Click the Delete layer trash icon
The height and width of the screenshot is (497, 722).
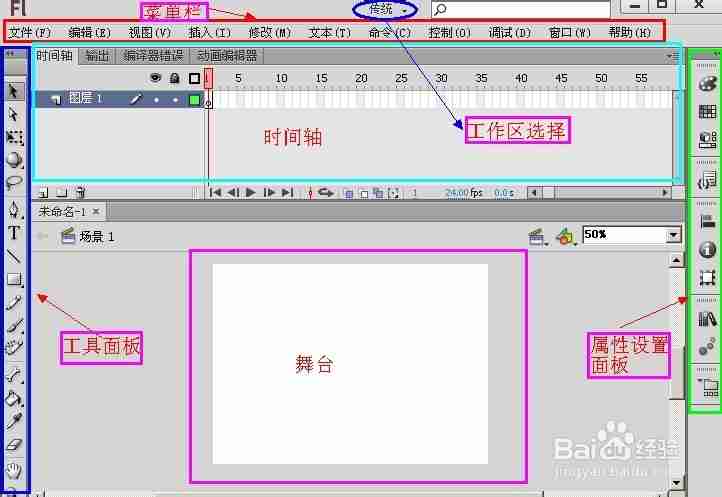pyautogui.click(x=81, y=192)
